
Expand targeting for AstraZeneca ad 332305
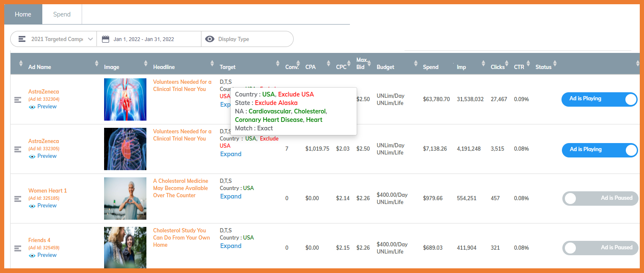(231, 154)
